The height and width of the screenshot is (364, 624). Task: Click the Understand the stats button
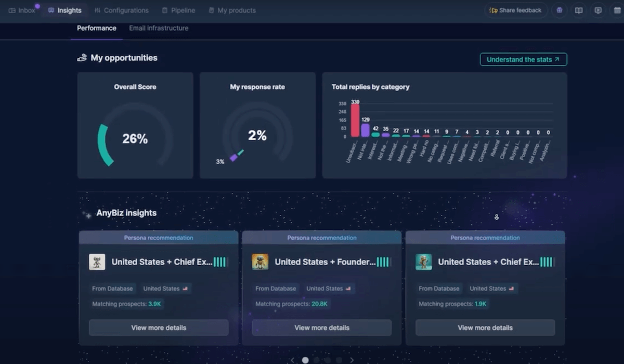tap(523, 59)
